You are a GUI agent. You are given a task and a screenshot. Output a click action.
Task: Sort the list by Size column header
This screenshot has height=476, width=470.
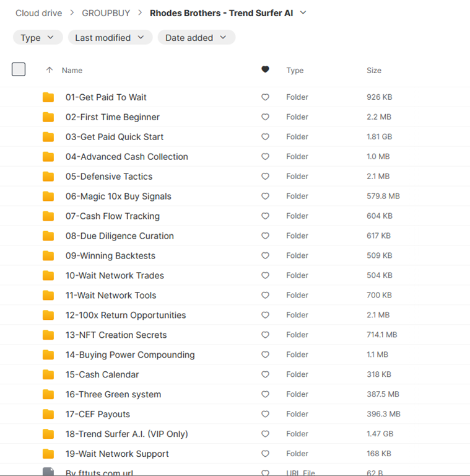[x=373, y=71]
